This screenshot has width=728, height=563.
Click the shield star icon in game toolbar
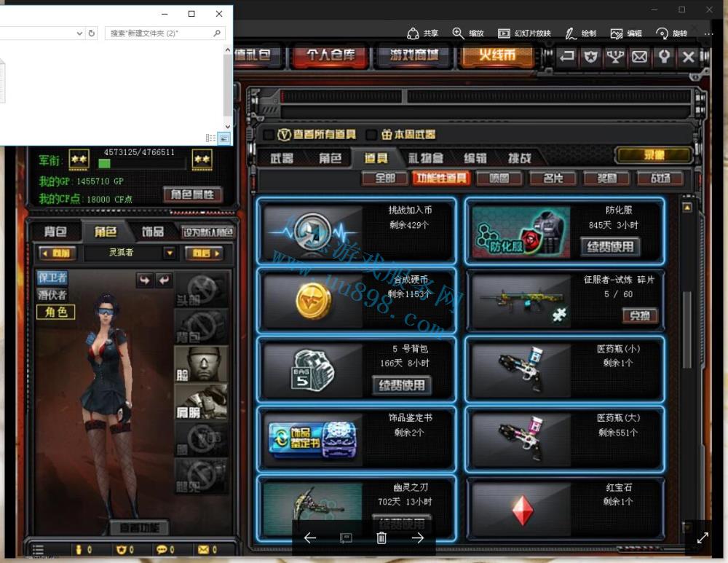coord(590,57)
